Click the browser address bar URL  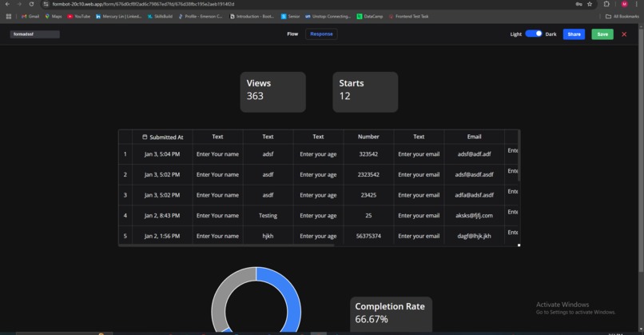coord(143,4)
